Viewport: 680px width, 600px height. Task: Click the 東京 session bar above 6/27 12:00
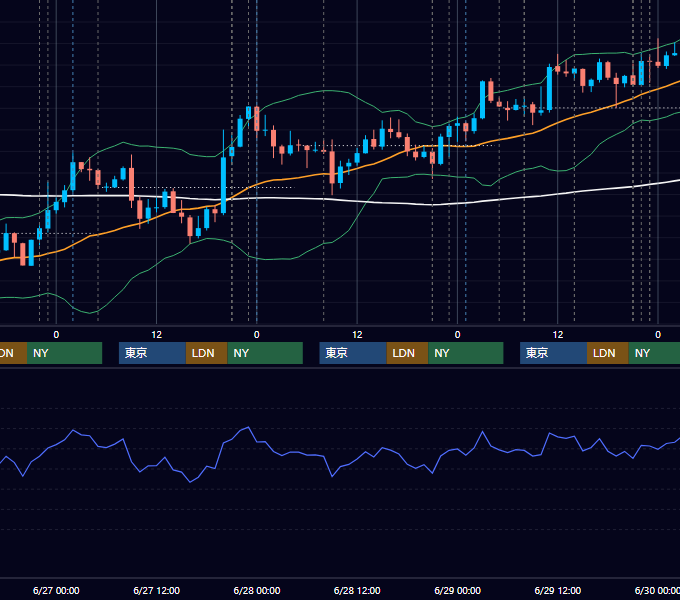click(x=152, y=353)
